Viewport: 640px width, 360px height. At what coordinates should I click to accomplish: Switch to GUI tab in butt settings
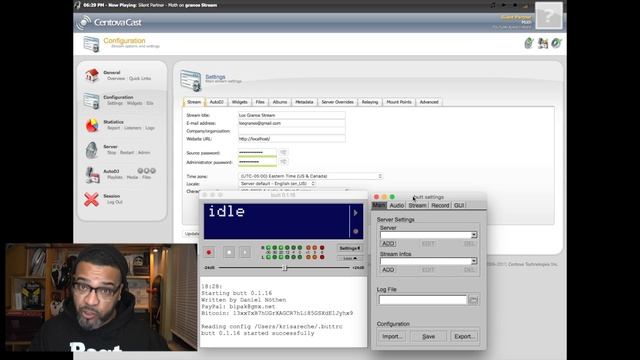click(x=459, y=205)
